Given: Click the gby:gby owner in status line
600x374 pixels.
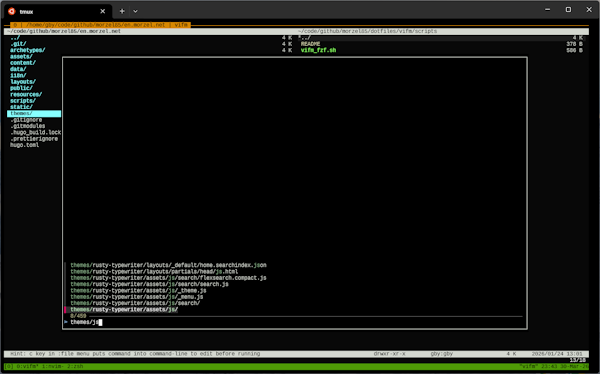Looking at the screenshot, I should (x=442, y=354).
